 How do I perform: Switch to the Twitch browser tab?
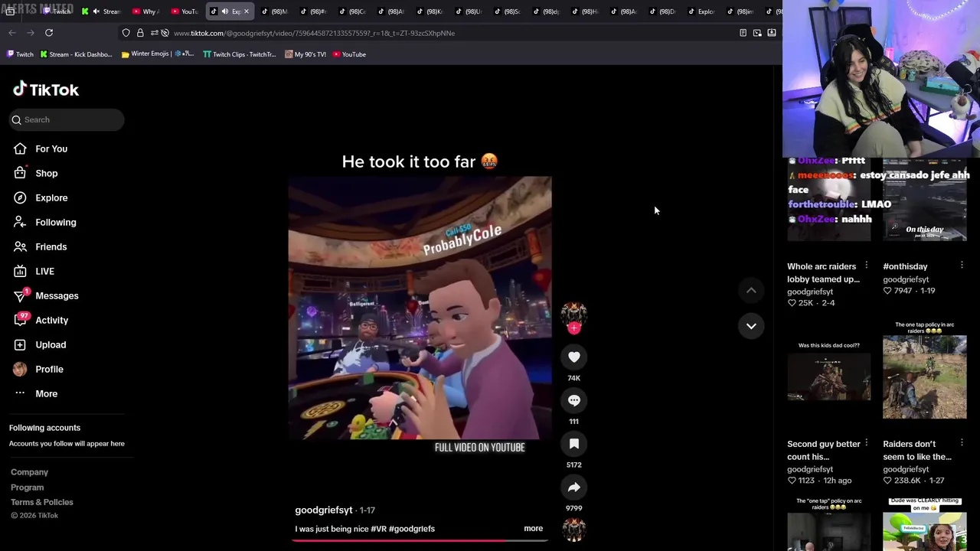point(57,11)
